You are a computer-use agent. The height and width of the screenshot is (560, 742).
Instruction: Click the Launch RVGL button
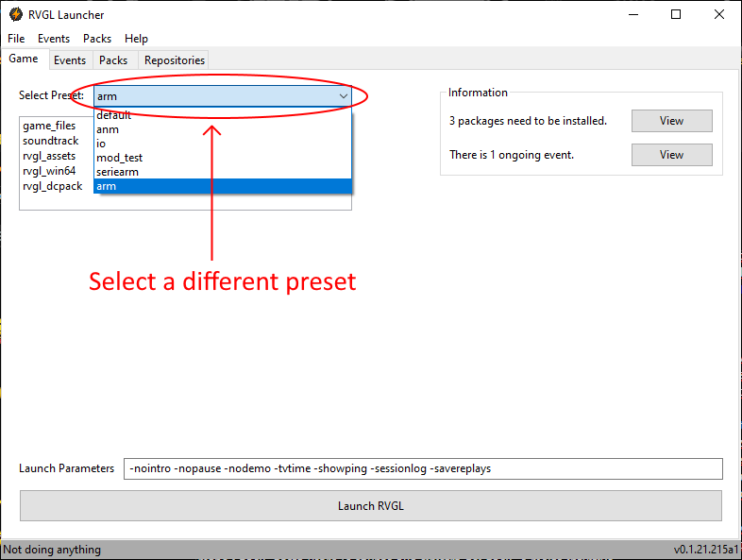click(370, 506)
